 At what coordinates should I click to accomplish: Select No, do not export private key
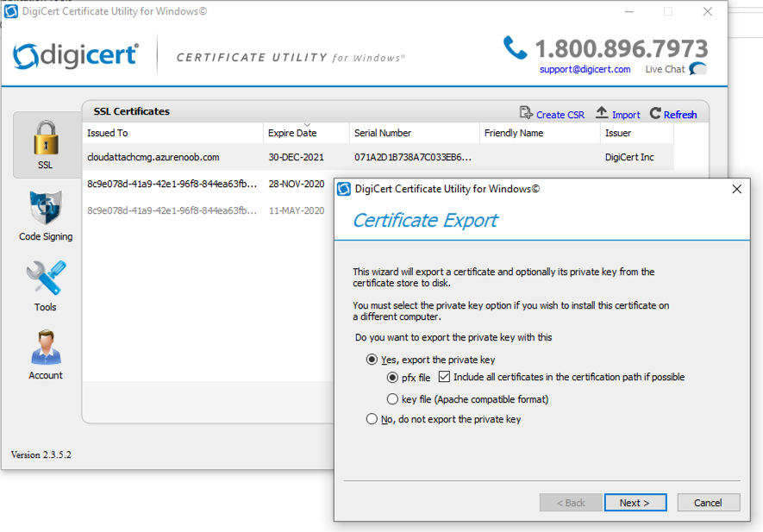[372, 419]
